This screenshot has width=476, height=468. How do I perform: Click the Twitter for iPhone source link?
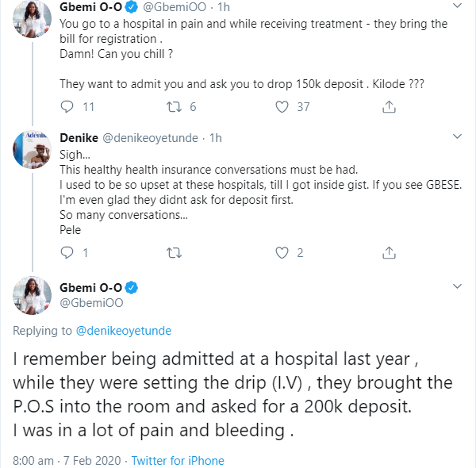(178, 460)
